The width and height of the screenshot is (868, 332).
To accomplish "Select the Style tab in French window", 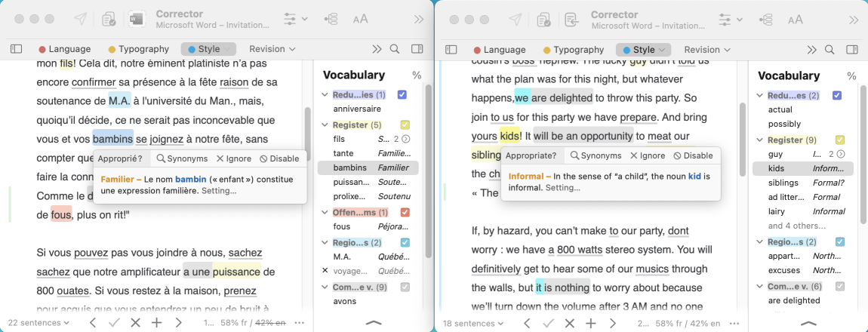I will coord(208,49).
